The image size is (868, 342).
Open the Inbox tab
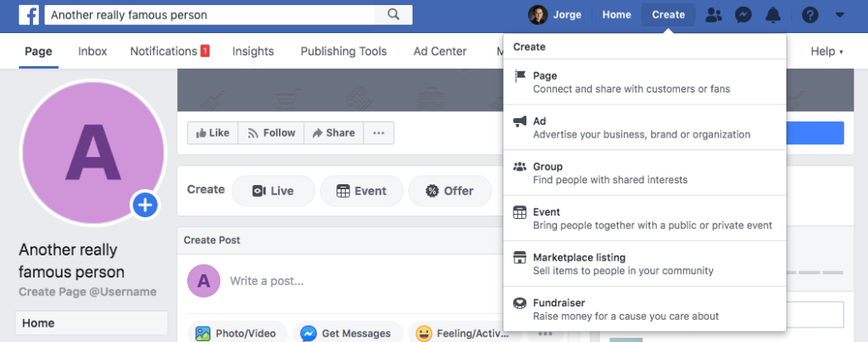[92, 52]
